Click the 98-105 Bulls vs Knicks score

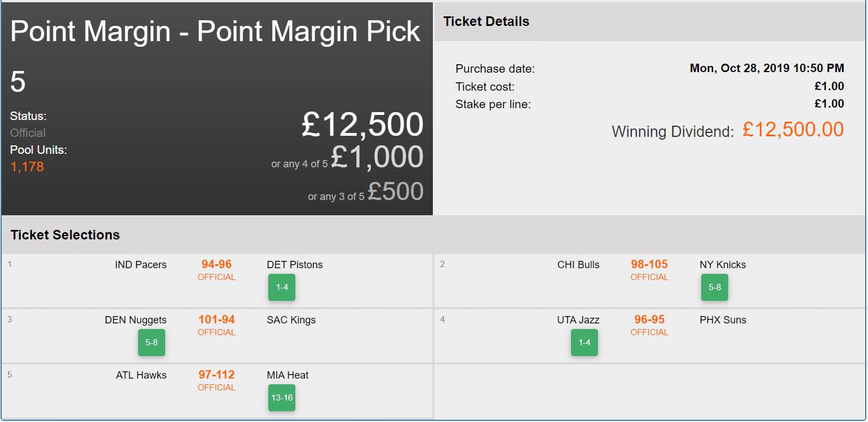point(649,264)
